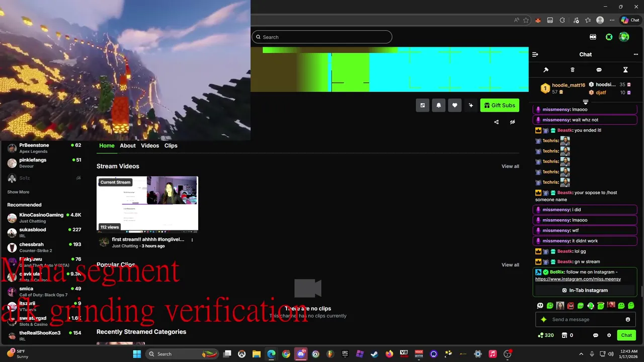Viewport: 644px width, 362px height.
Task: Click the MetaMask fox extension icon
Action: pos(538,20)
